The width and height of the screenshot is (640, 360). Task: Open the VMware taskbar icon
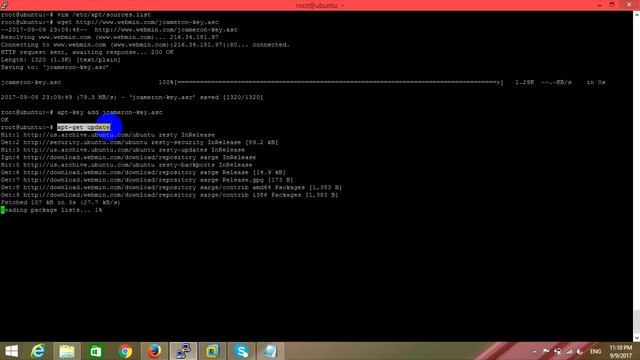[212, 351]
